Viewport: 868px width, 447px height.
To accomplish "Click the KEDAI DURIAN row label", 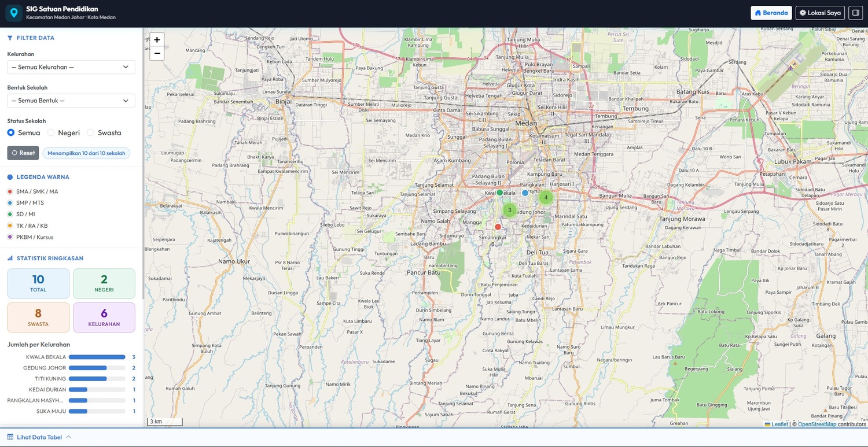I will (x=47, y=390).
